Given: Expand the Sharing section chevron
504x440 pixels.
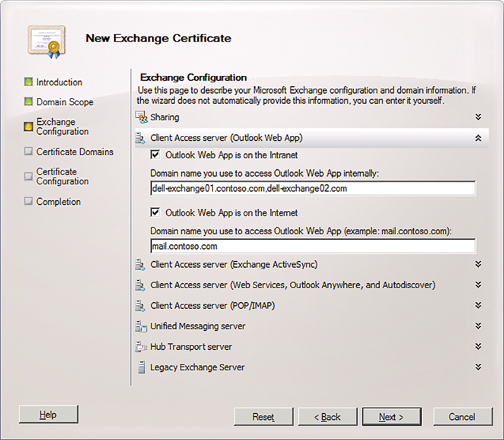Looking at the screenshot, I should pyautogui.click(x=478, y=117).
